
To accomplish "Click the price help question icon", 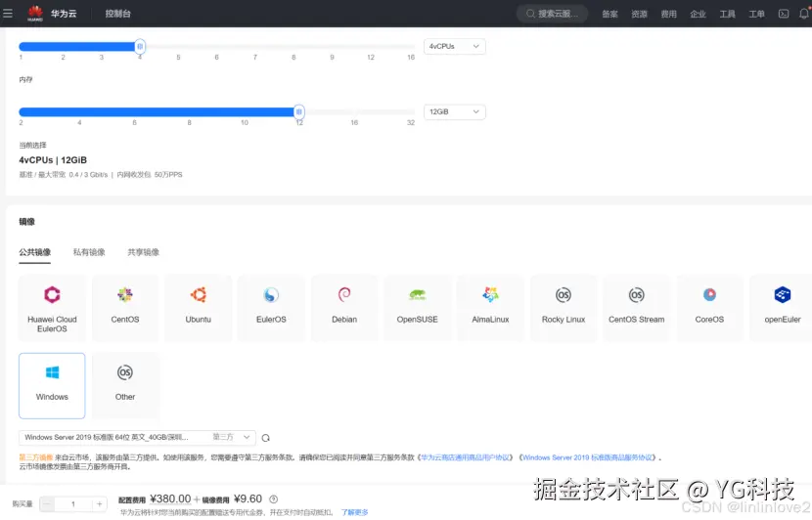I will (273, 498).
